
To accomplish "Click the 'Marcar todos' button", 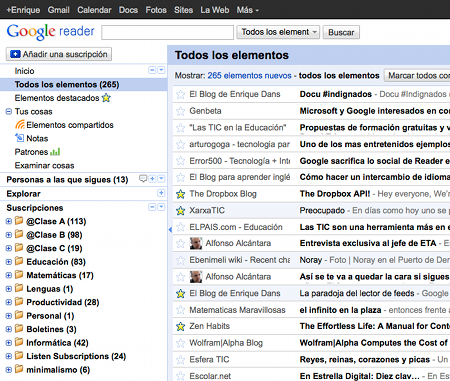I will 417,76.
